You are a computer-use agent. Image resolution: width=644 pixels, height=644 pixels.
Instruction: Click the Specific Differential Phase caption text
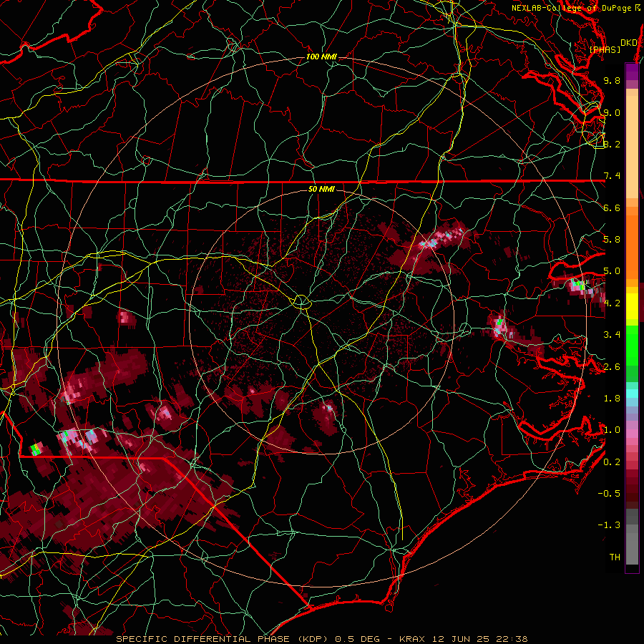click(224, 639)
